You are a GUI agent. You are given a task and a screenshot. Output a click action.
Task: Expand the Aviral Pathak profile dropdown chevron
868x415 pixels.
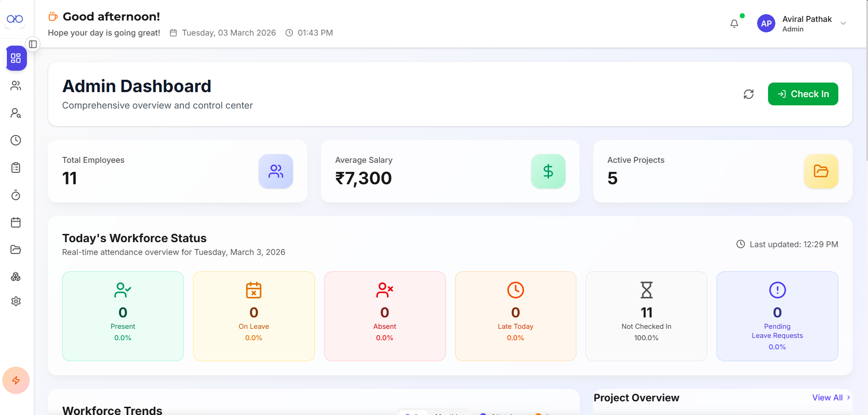click(x=843, y=24)
